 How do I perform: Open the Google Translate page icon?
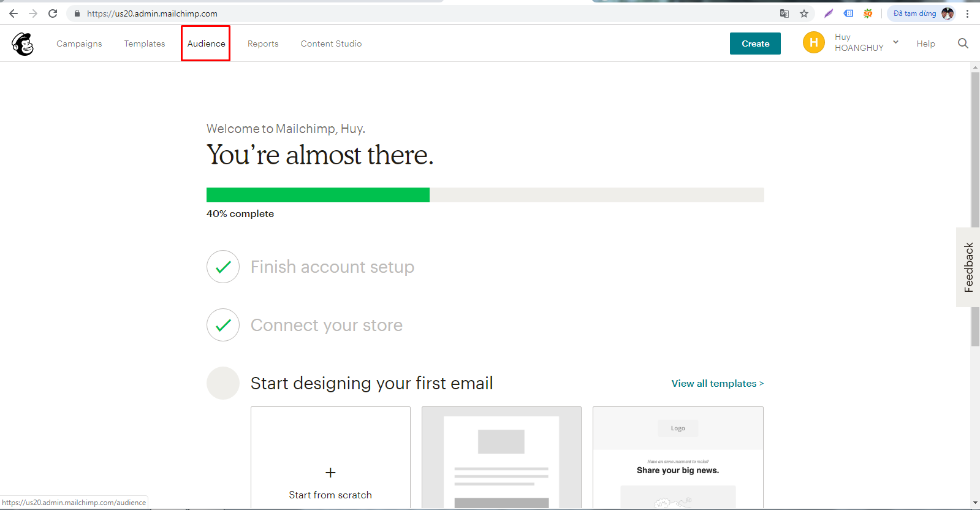coord(784,13)
